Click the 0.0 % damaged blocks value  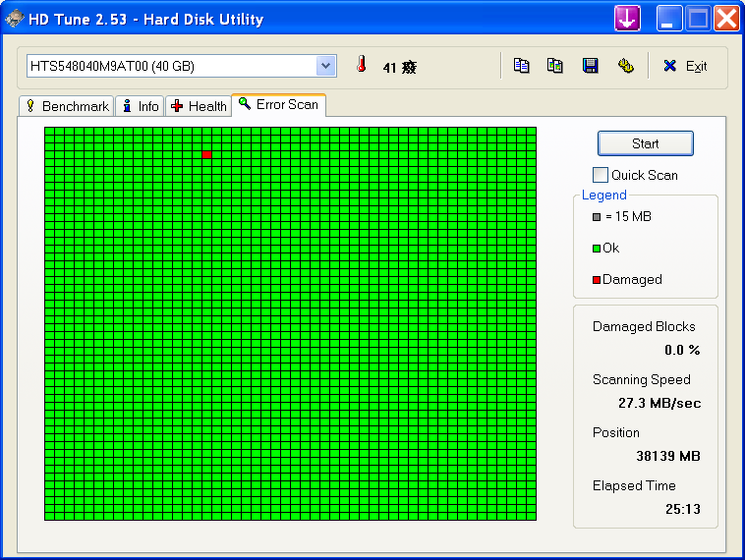coord(682,350)
